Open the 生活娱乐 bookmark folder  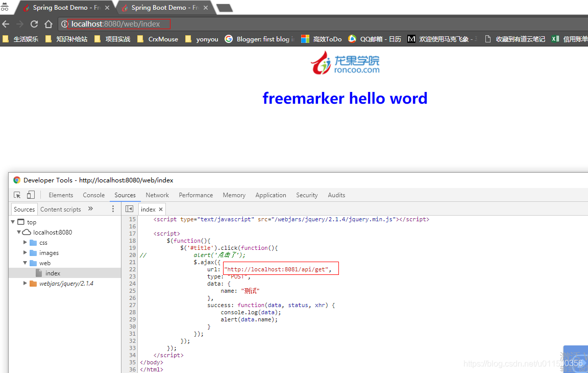(21, 39)
